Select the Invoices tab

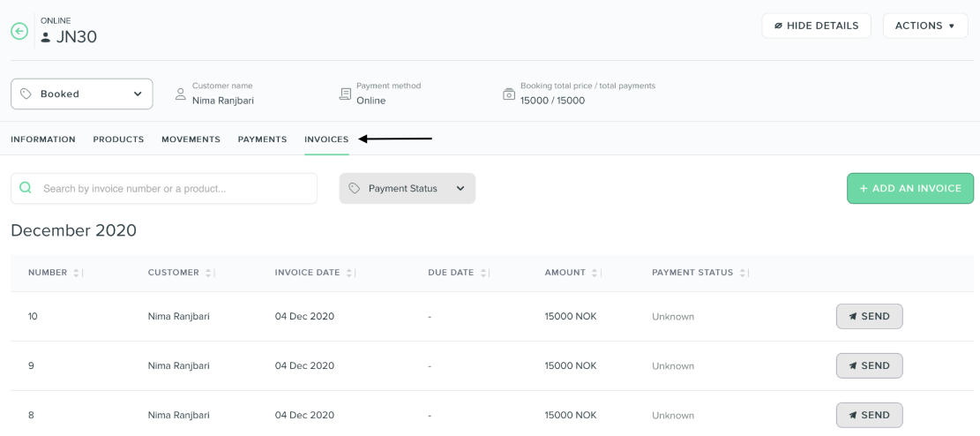click(x=327, y=139)
